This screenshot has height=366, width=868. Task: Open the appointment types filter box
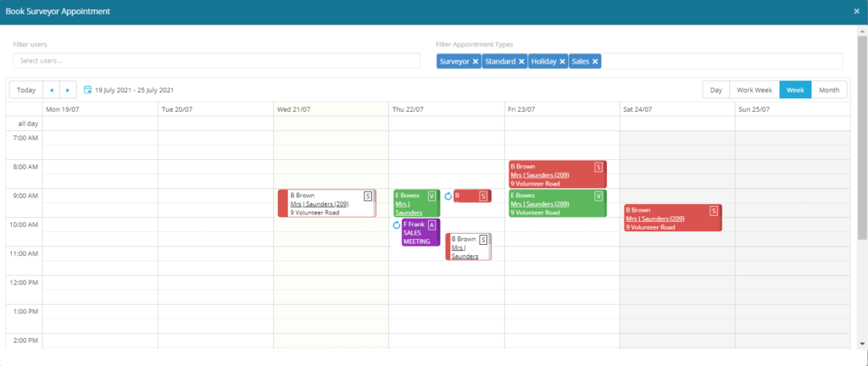point(721,61)
